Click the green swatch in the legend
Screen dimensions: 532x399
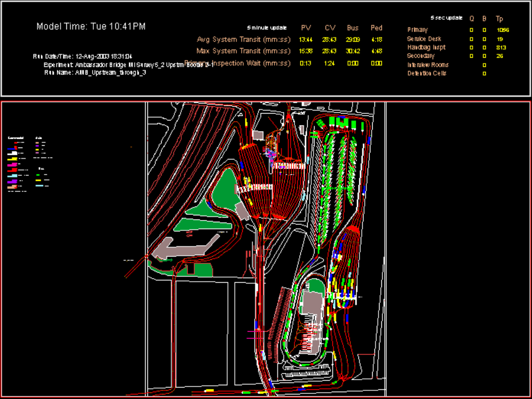pyautogui.click(x=38, y=175)
